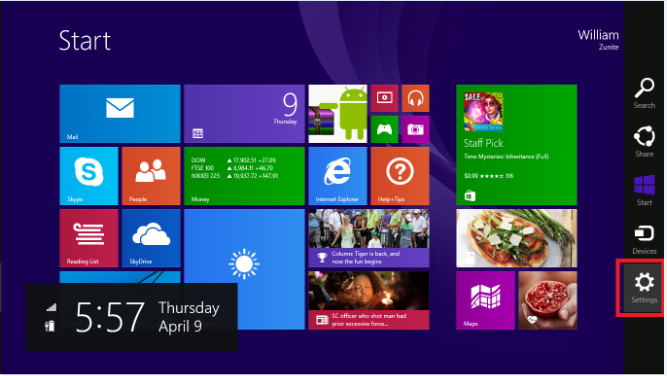The width and height of the screenshot is (667, 376).
Task: Open the Sports news tile about Tiger
Action: [x=369, y=238]
